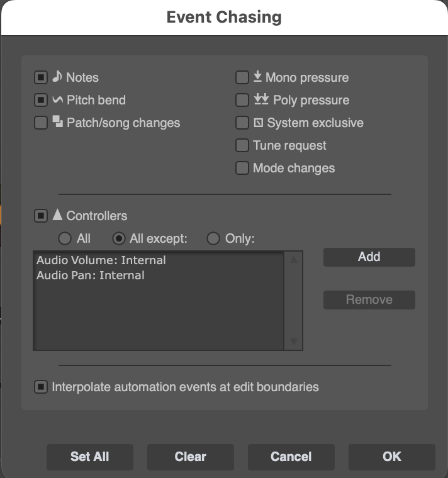
Task: Click the Pitch bend curve icon
Action: pyautogui.click(x=58, y=99)
